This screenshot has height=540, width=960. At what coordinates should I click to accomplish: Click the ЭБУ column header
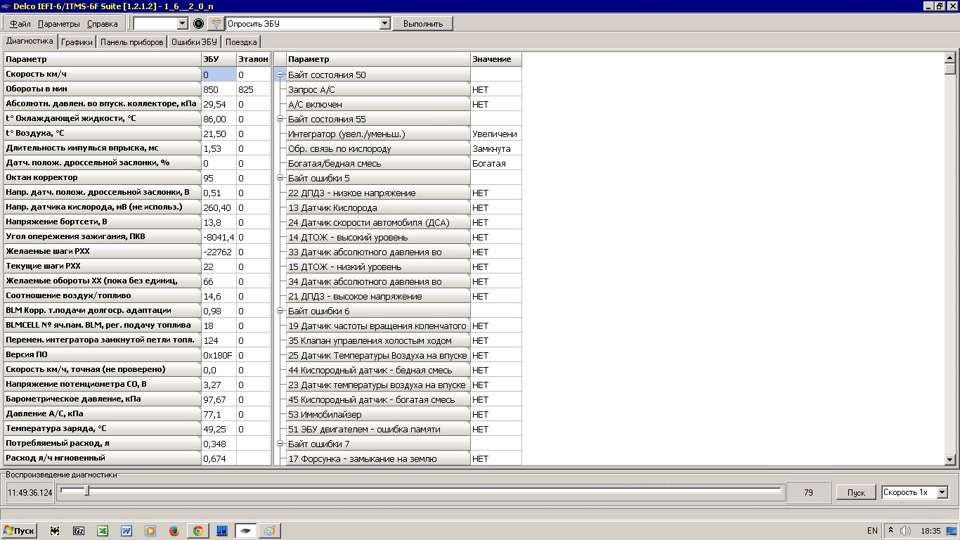(219, 59)
